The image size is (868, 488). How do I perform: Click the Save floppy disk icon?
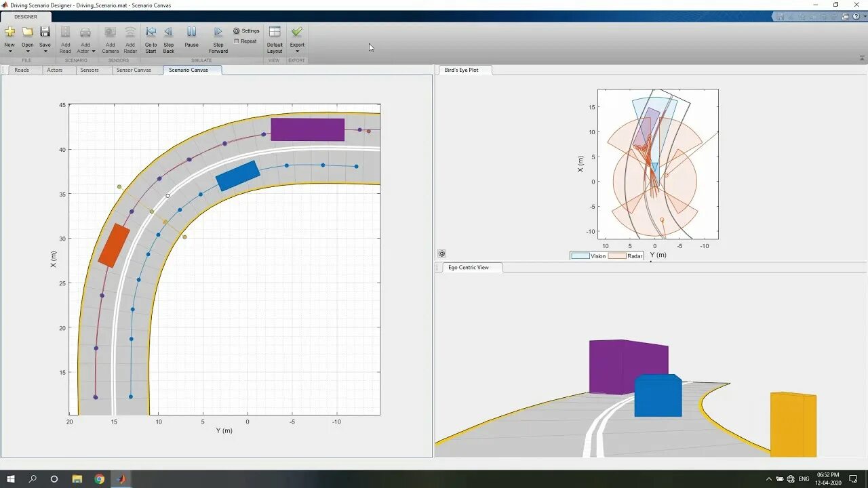click(45, 32)
